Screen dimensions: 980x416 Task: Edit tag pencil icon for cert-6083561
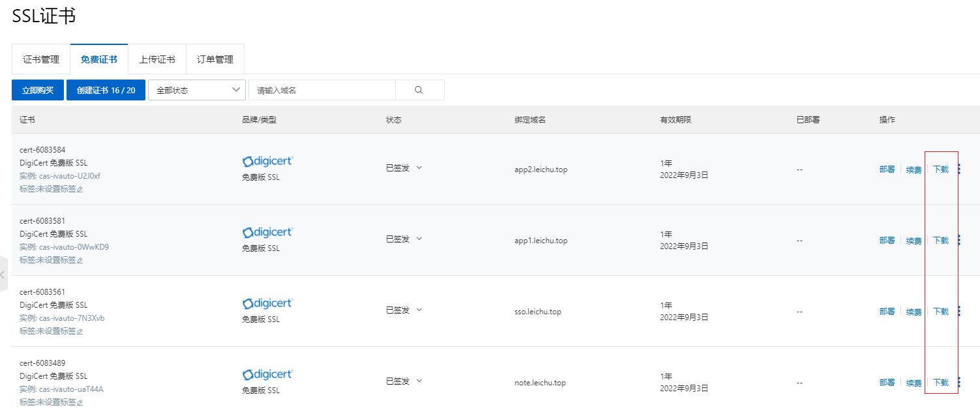point(80,331)
